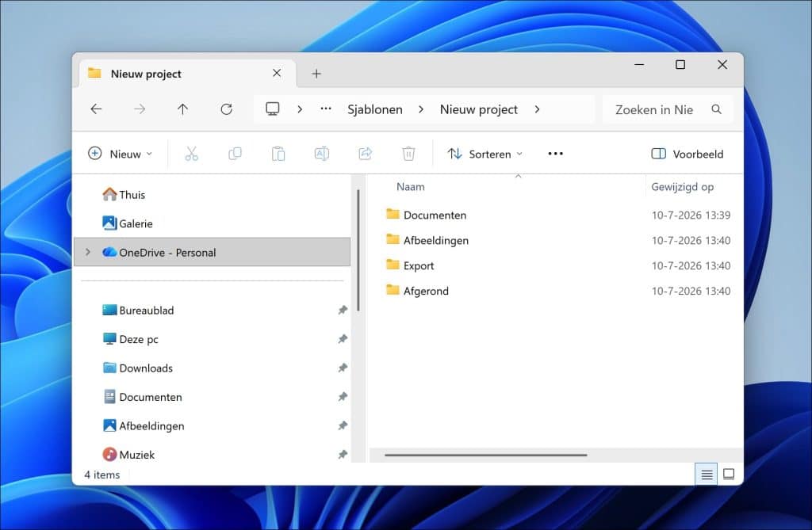Expand chevron after Nieuw project breadcrumb

[x=537, y=109]
